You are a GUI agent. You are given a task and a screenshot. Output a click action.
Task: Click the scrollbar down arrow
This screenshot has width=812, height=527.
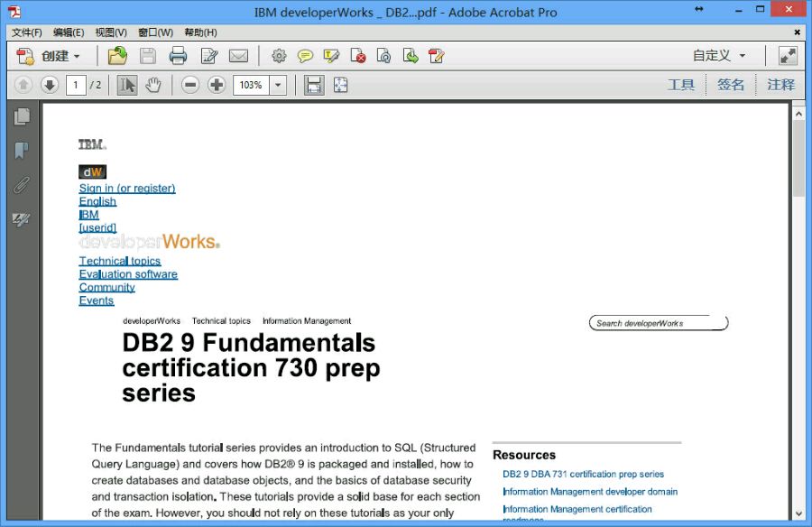click(798, 513)
